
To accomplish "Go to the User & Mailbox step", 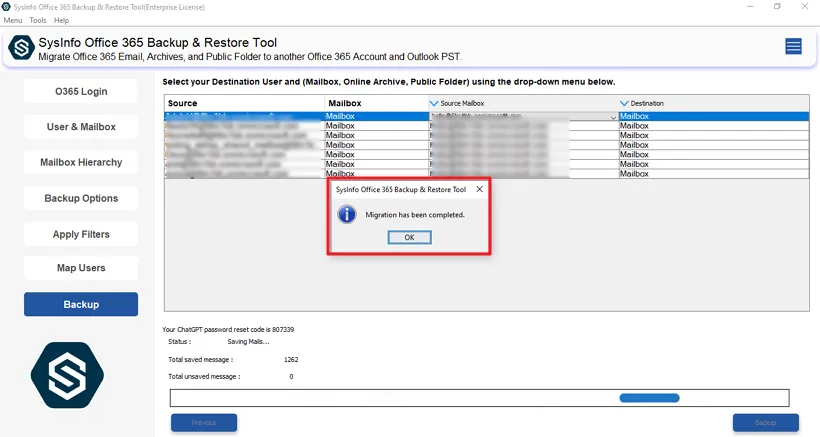I will [81, 127].
